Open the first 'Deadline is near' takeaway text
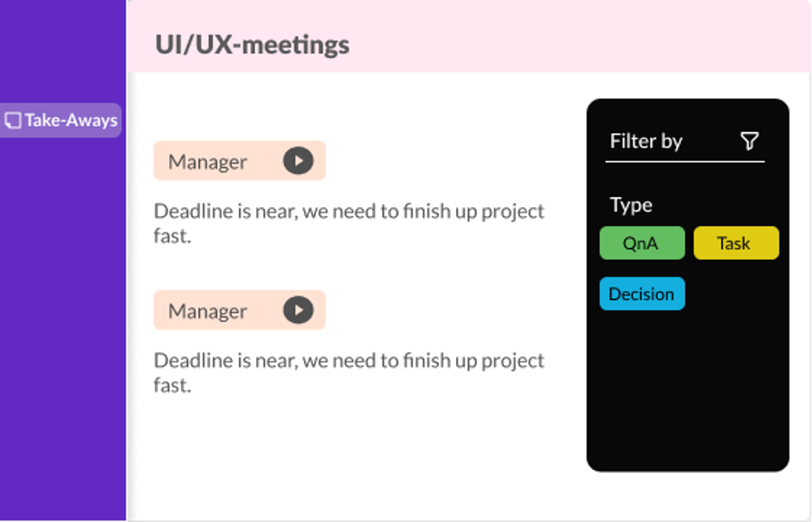812x522 pixels. point(349,212)
